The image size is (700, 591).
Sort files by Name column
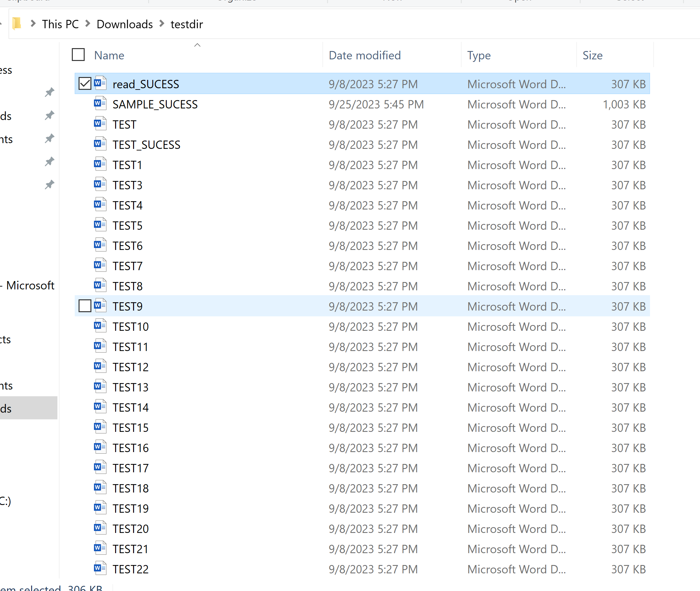[109, 55]
